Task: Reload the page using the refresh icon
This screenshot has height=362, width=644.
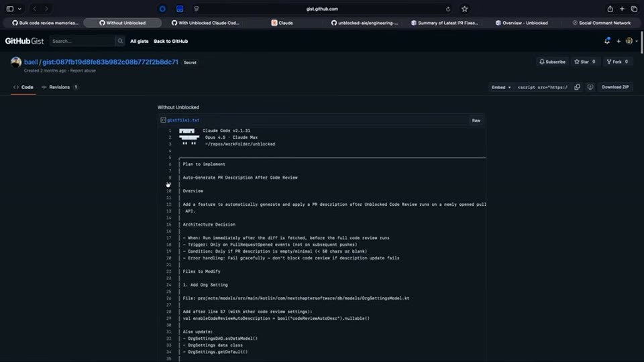Action: coord(448,9)
